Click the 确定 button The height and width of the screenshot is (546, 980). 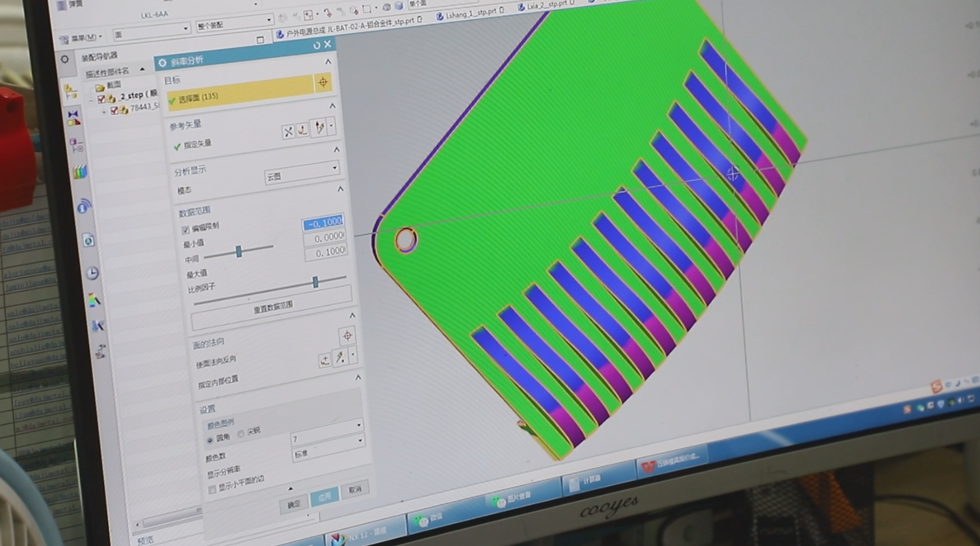point(294,503)
